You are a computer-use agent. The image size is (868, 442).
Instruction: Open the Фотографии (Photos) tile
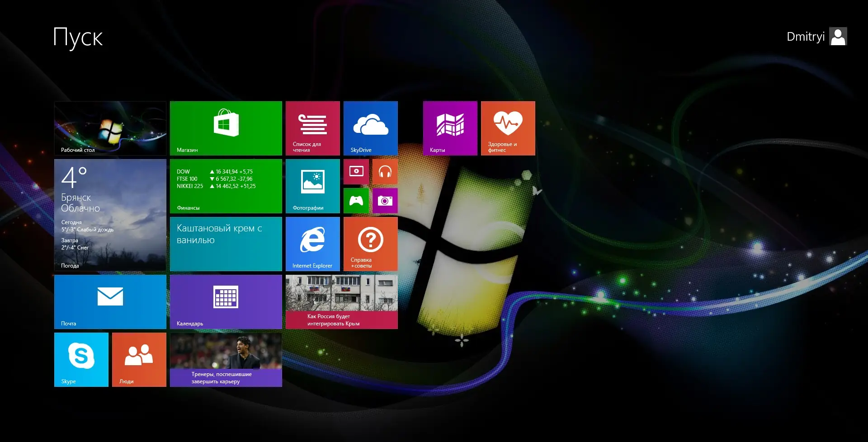click(313, 186)
